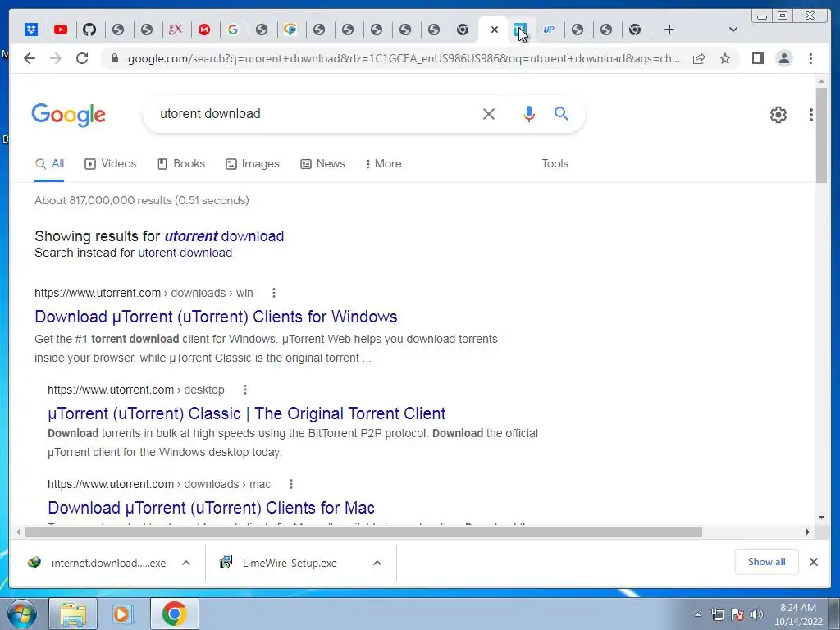Switch to Images results

253,164
